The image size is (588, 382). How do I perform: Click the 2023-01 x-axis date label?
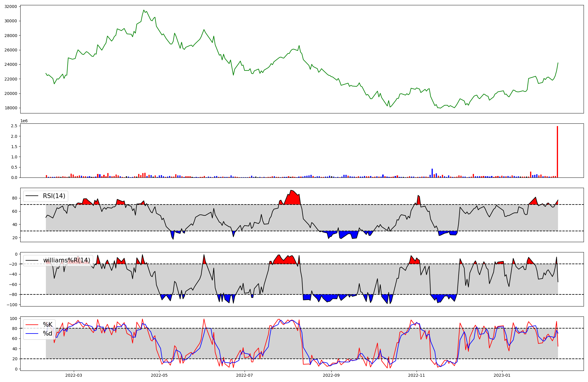pyautogui.click(x=502, y=375)
